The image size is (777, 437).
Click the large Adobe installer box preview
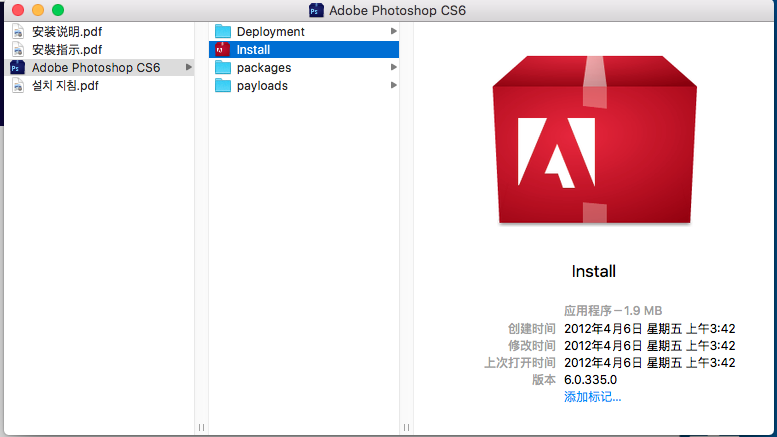[x=595, y=140]
